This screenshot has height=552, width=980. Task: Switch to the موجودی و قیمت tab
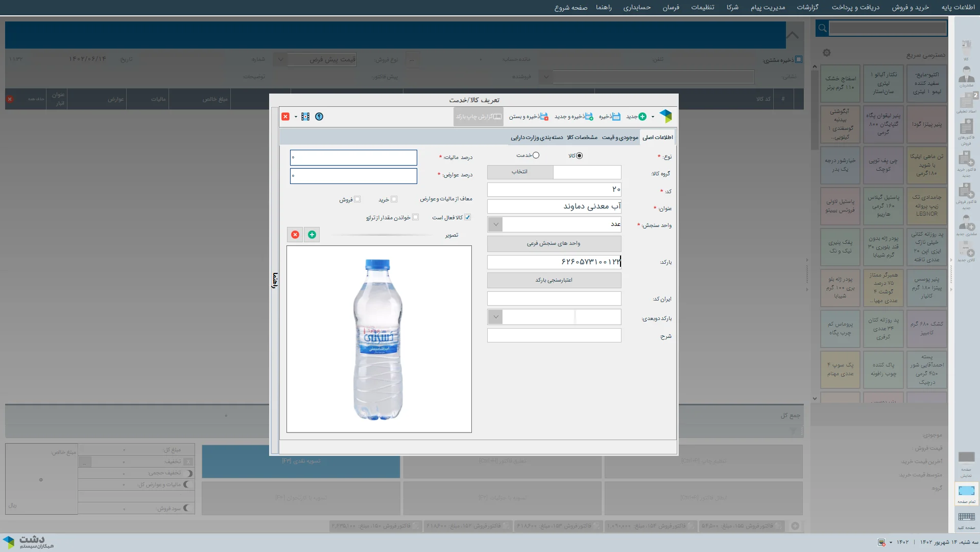click(620, 137)
